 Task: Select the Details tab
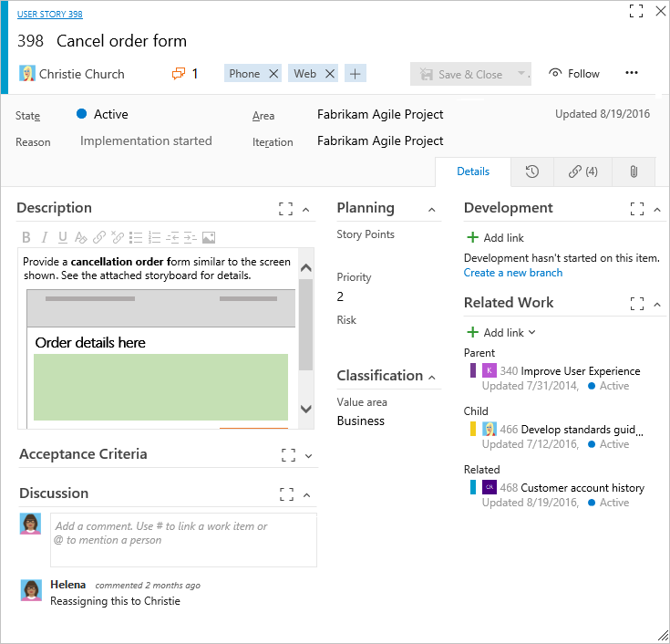click(473, 171)
